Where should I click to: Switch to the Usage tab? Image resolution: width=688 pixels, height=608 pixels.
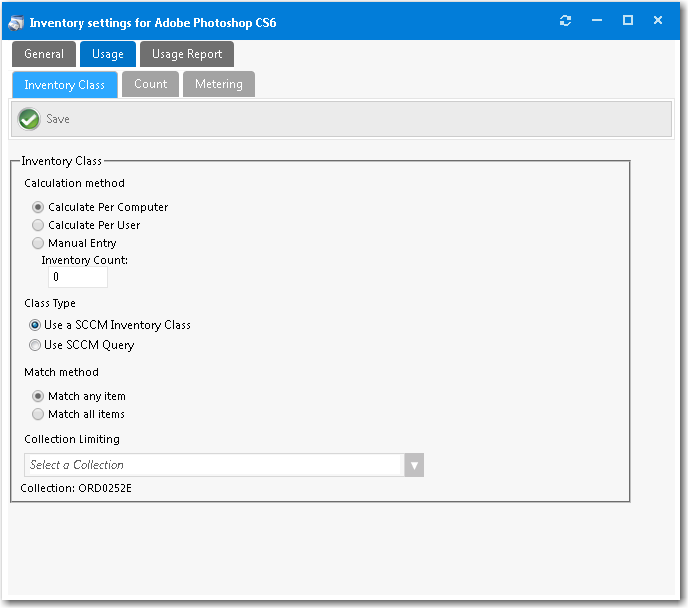pos(108,54)
